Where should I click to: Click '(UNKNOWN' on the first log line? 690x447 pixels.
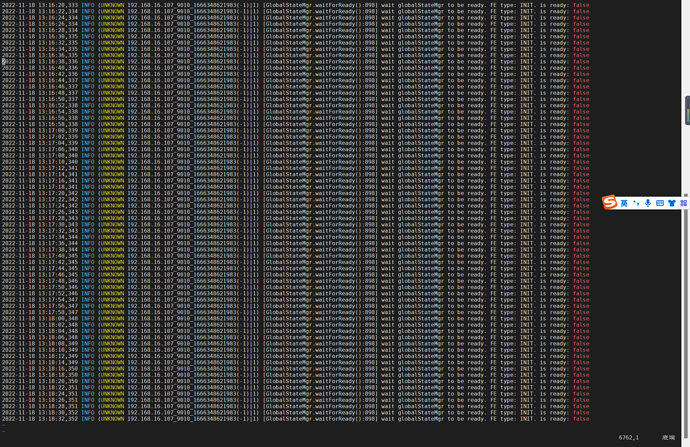[x=111, y=5]
